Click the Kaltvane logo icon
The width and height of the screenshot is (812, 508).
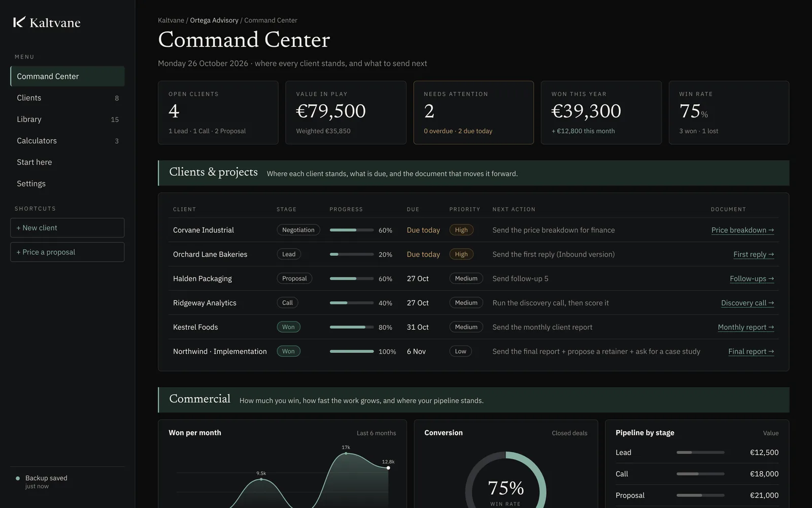click(19, 22)
